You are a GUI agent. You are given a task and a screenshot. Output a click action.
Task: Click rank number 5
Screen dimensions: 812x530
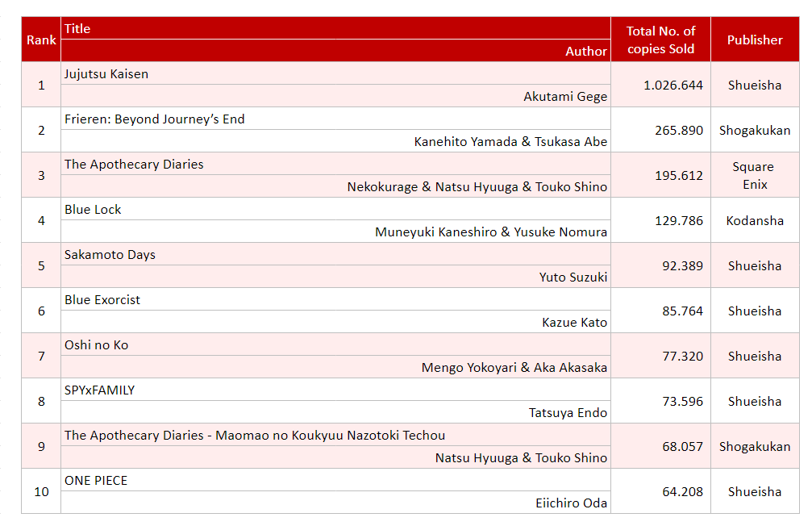click(41, 265)
